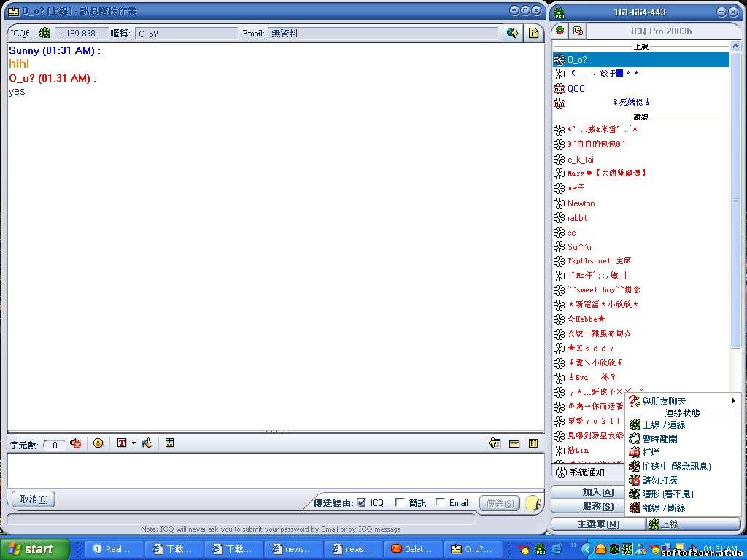Select contact Newton
747x560 pixels.
640,203
